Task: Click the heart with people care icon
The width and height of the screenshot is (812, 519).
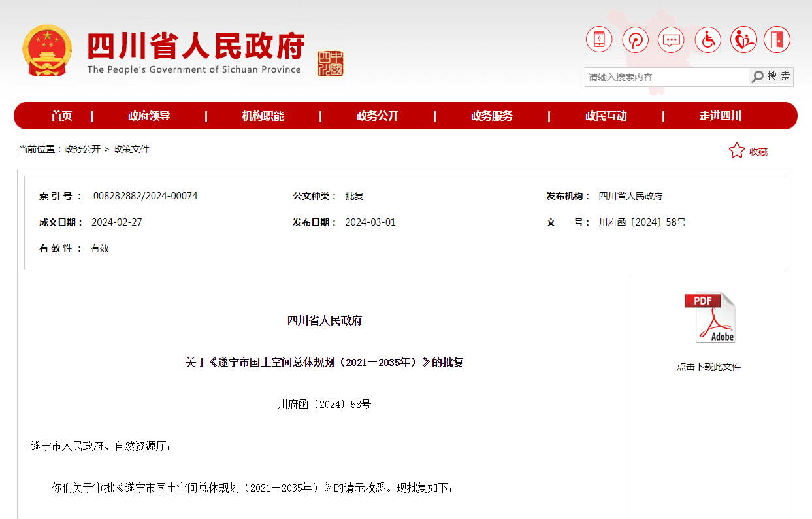Action: point(743,40)
